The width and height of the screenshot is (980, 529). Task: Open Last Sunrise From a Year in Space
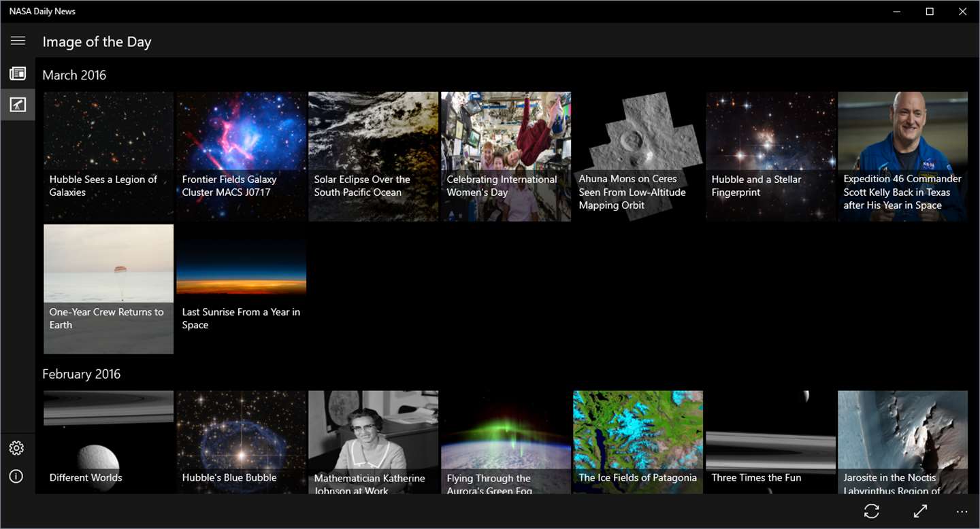(241, 290)
